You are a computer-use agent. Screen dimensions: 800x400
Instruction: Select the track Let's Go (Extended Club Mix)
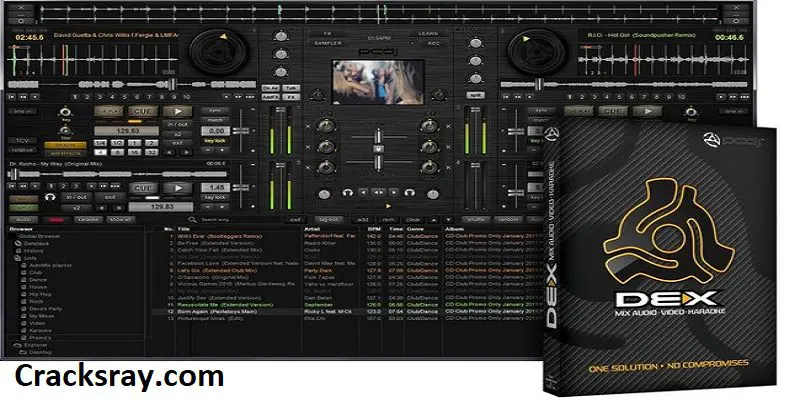(x=217, y=270)
